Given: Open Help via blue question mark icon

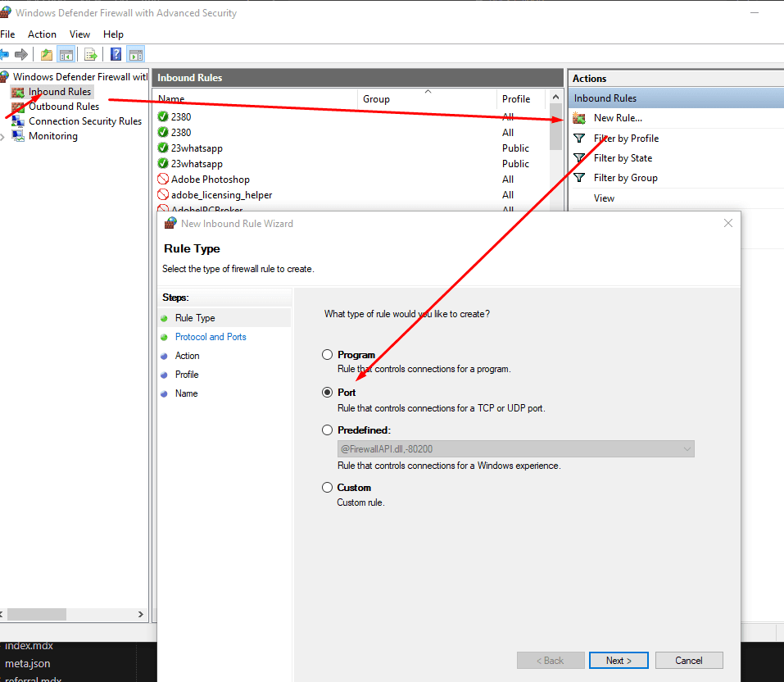Looking at the screenshot, I should click(x=116, y=55).
